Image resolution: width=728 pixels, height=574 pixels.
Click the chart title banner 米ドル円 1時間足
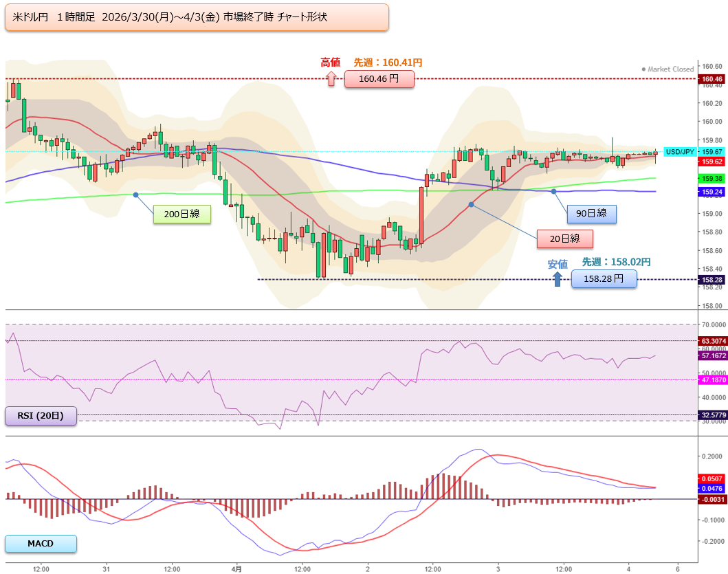(197, 17)
